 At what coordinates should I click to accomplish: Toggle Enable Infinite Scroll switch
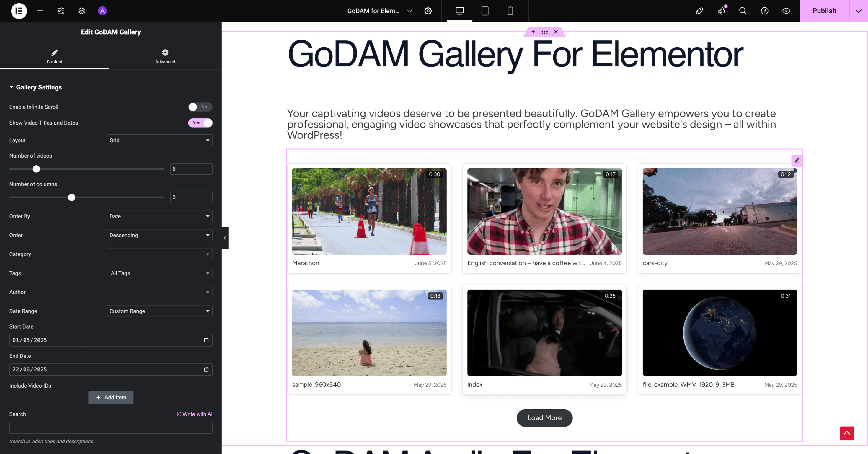point(200,107)
